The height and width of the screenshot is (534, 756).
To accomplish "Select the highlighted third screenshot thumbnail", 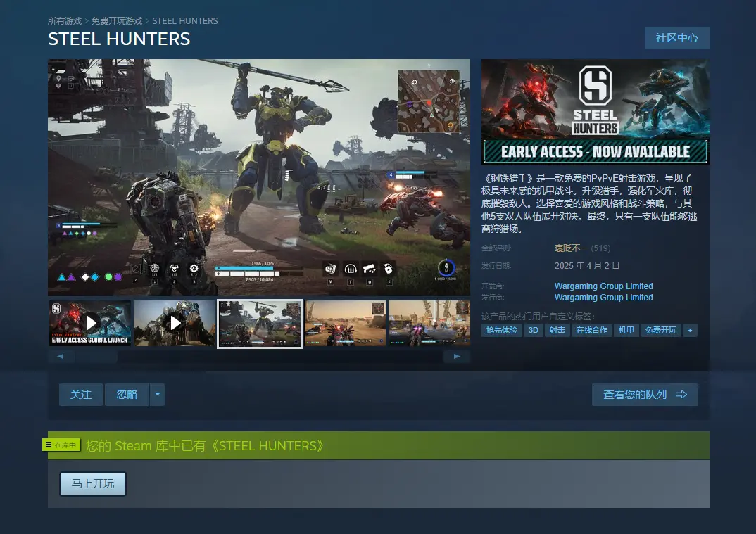I will click(260, 324).
